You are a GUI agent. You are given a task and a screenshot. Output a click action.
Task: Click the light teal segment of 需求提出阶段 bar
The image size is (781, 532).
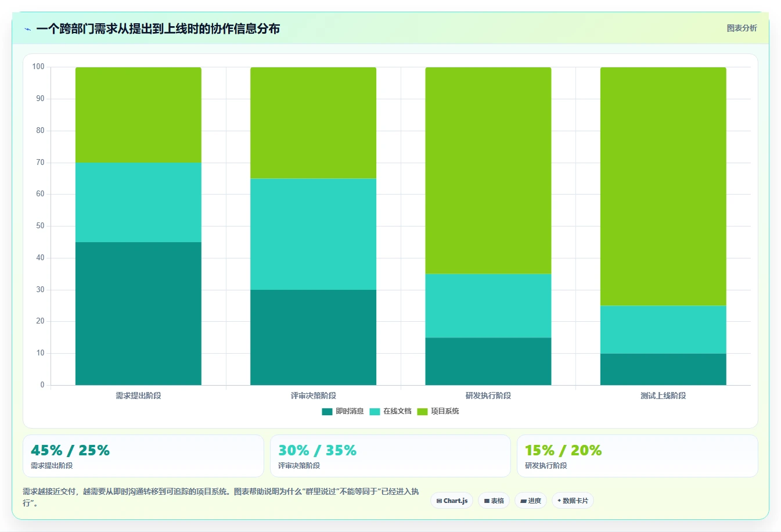click(138, 202)
